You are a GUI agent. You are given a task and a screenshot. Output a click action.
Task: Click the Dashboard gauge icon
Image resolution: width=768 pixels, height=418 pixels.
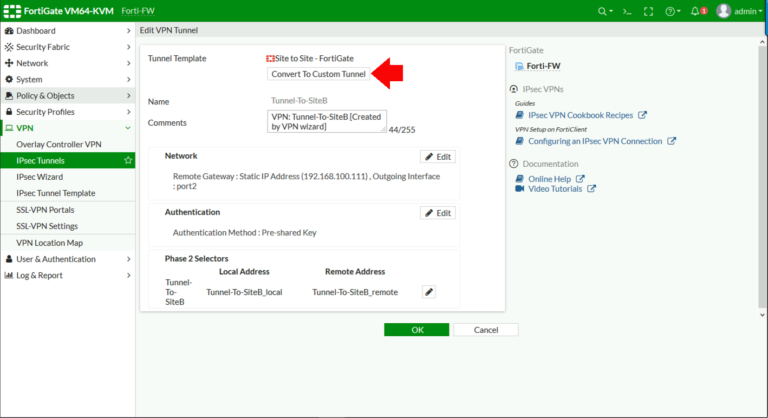point(9,30)
